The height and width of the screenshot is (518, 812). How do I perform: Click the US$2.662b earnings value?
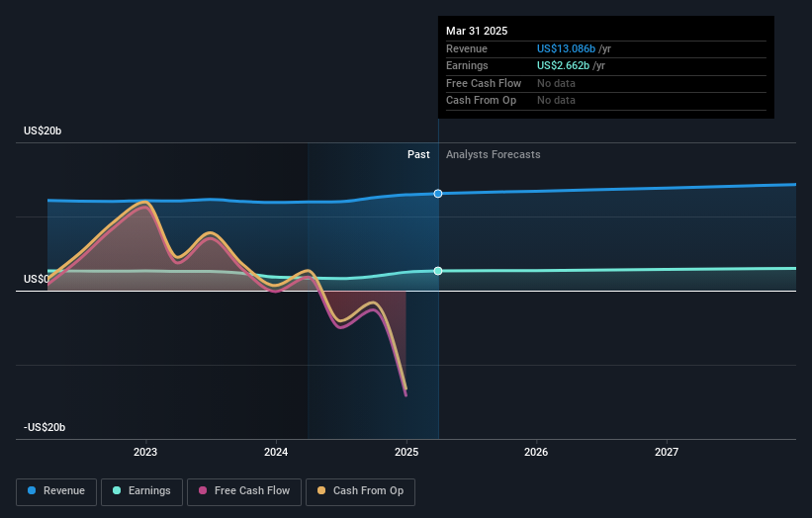click(563, 65)
